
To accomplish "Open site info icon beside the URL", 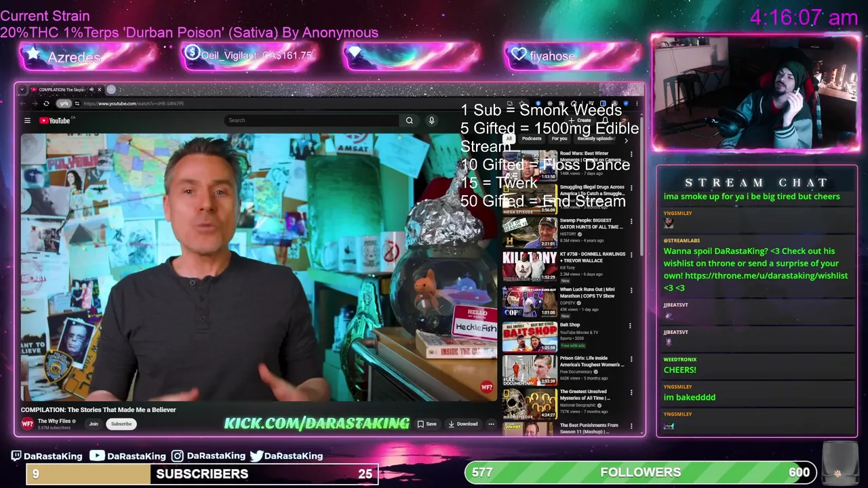I will [x=77, y=104].
